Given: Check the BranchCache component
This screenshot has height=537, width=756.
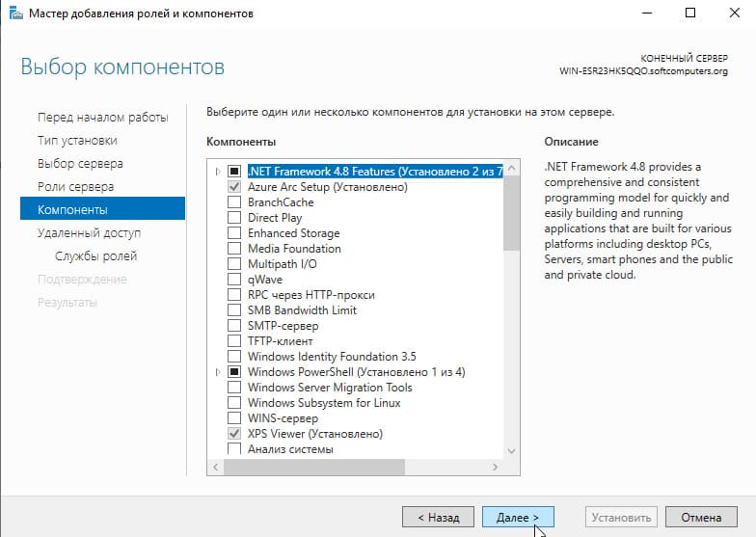Looking at the screenshot, I should (x=234, y=202).
